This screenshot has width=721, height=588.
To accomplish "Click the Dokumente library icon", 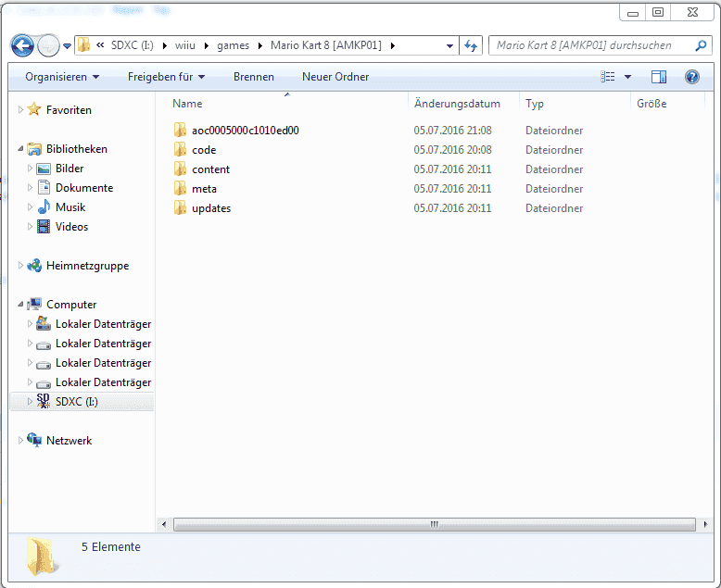I will point(44,187).
